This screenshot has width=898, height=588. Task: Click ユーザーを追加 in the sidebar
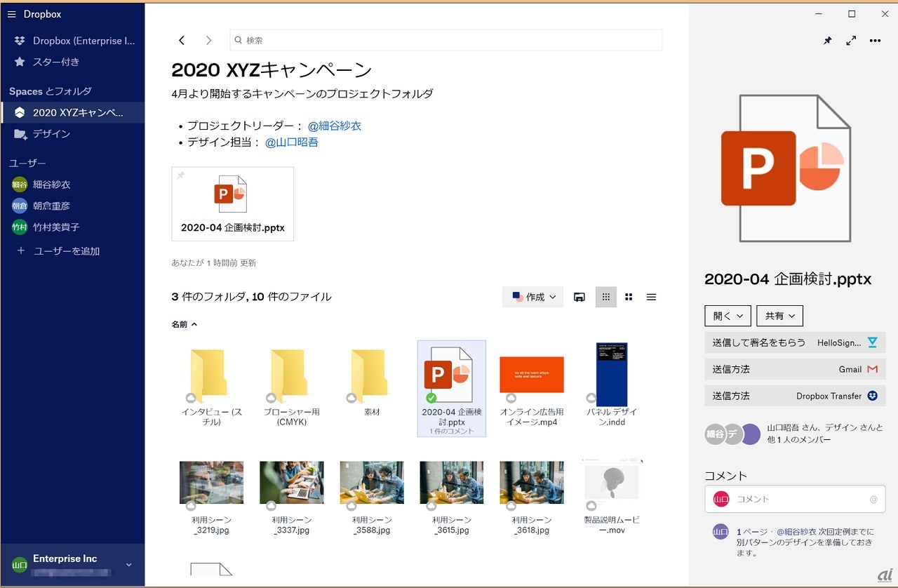tap(67, 251)
